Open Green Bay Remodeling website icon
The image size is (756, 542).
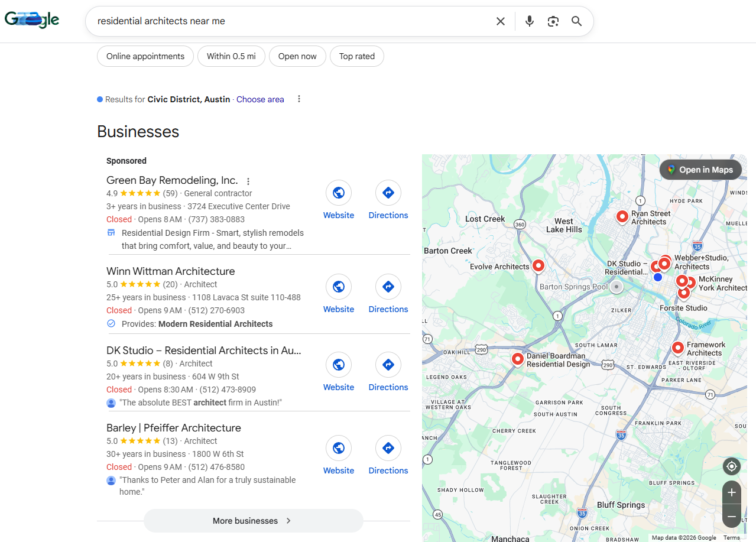(x=339, y=193)
